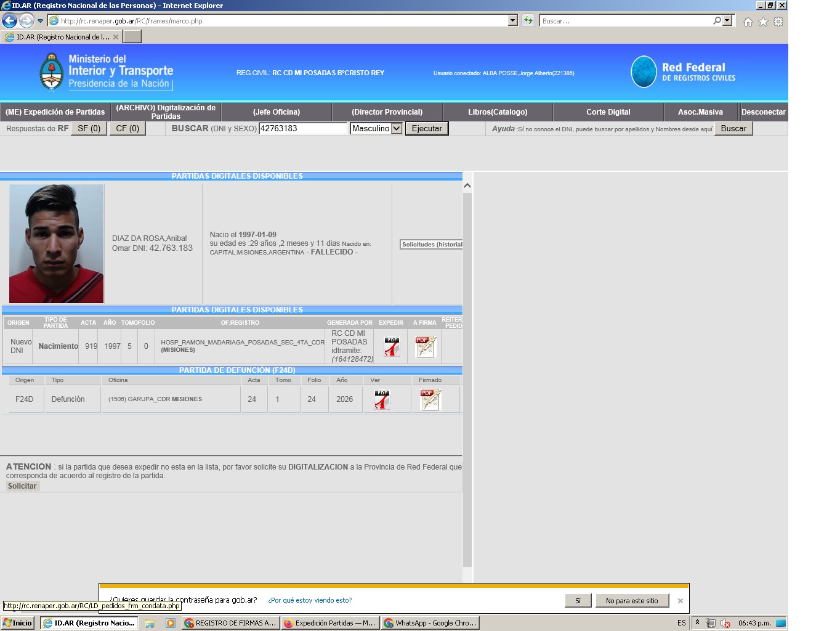The image size is (840, 631).
Task: Click the Solicitar digitalization button
Action: [22, 486]
